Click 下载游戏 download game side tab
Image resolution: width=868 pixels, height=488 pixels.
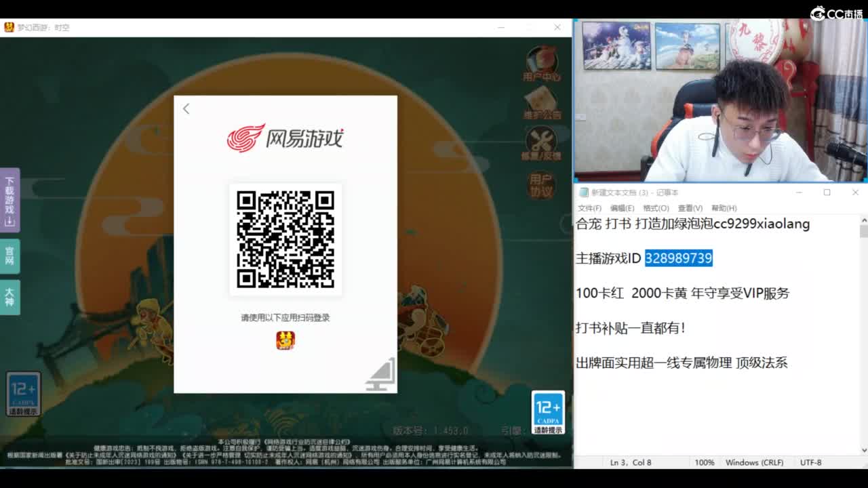(9, 201)
